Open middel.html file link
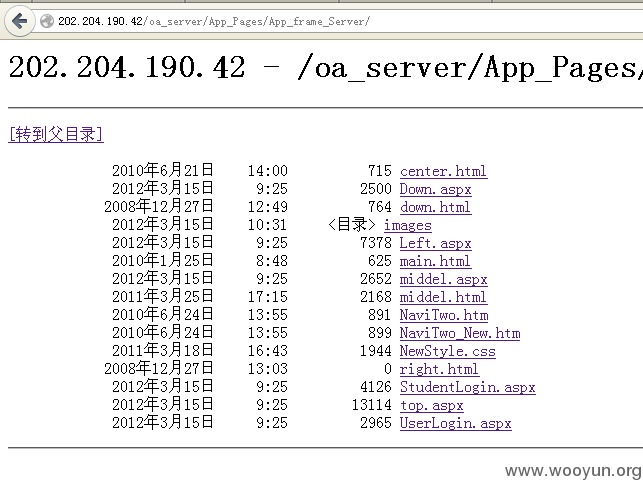Screen dimensions: 643x480 [443, 297]
